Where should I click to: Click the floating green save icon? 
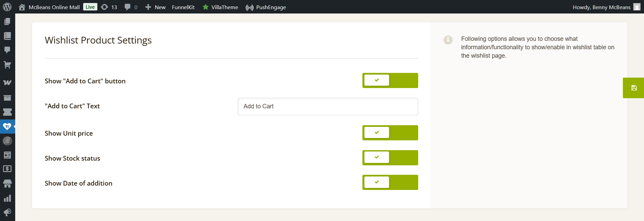point(634,88)
